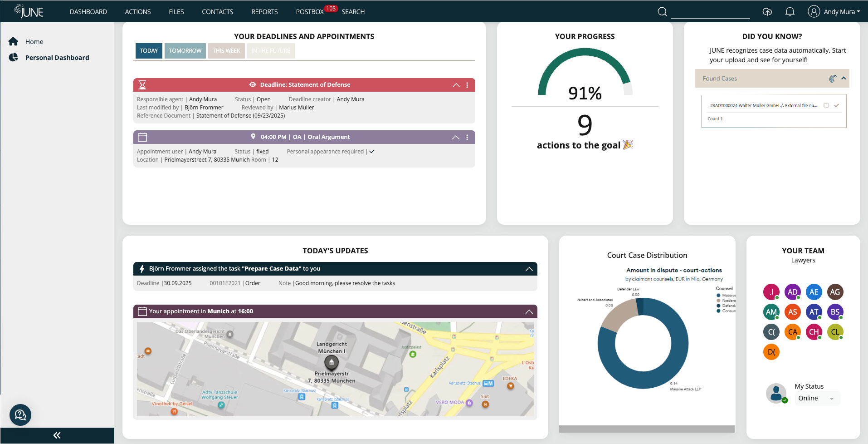Screen dimensions: 868x444
Task: Click the calendar icon on the Munich appointment update
Action: pos(142,311)
